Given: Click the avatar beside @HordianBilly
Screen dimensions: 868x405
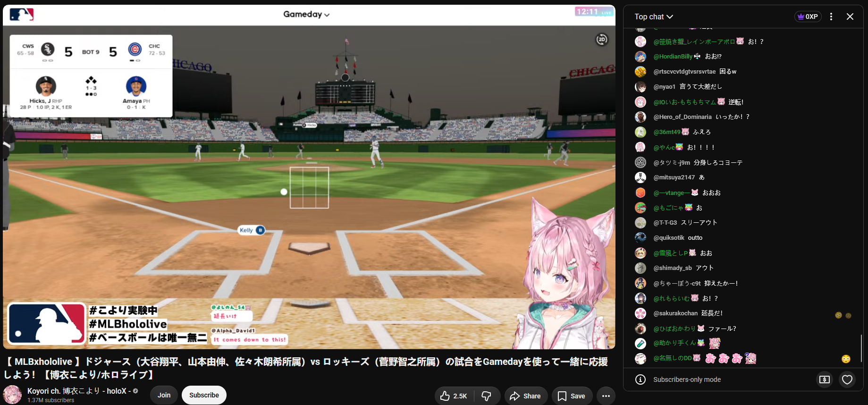Looking at the screenshot, I should pyautogui.click(x=640, y=57).
